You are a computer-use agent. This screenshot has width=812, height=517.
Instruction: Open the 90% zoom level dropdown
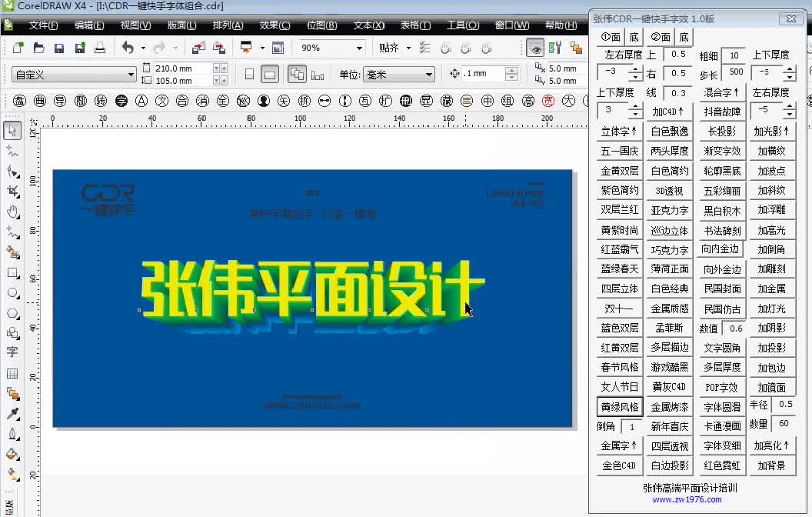point(359,48)
